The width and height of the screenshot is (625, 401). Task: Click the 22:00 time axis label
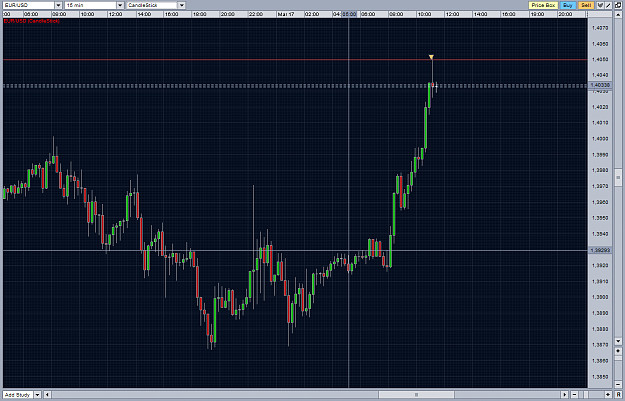pos(256,14)
